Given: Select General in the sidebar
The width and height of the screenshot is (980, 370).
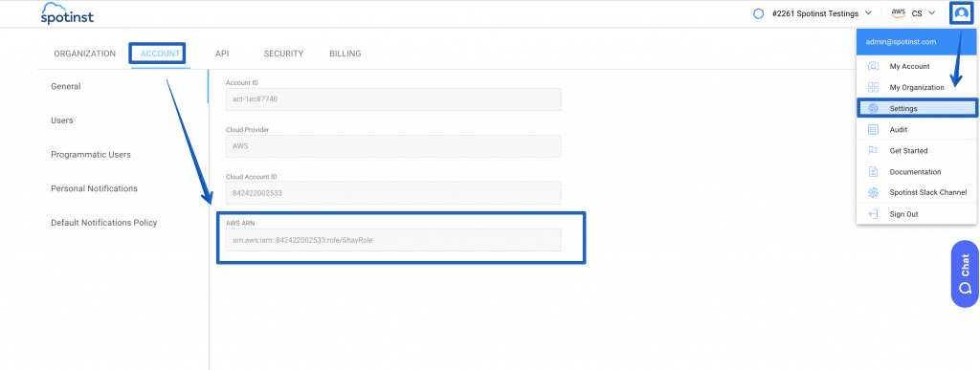Looking at the screenshot, I should 66,86.
